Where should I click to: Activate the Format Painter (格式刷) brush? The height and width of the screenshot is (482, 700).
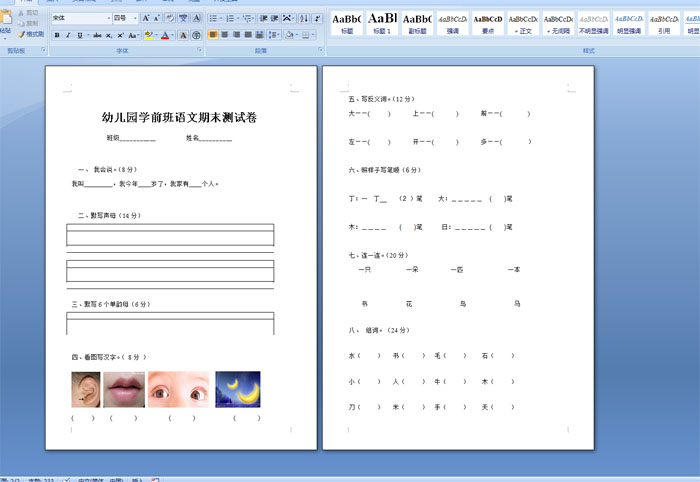(31, 34)
